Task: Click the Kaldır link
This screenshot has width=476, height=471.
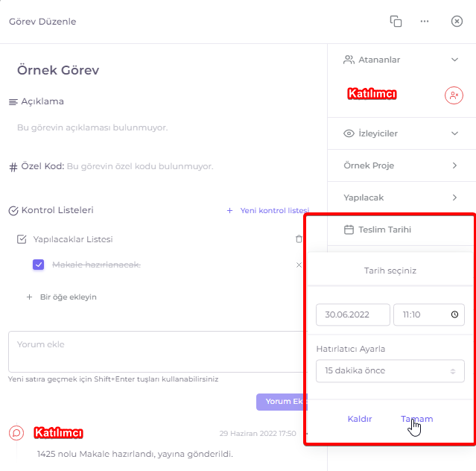Action: [x=360, y=419]
